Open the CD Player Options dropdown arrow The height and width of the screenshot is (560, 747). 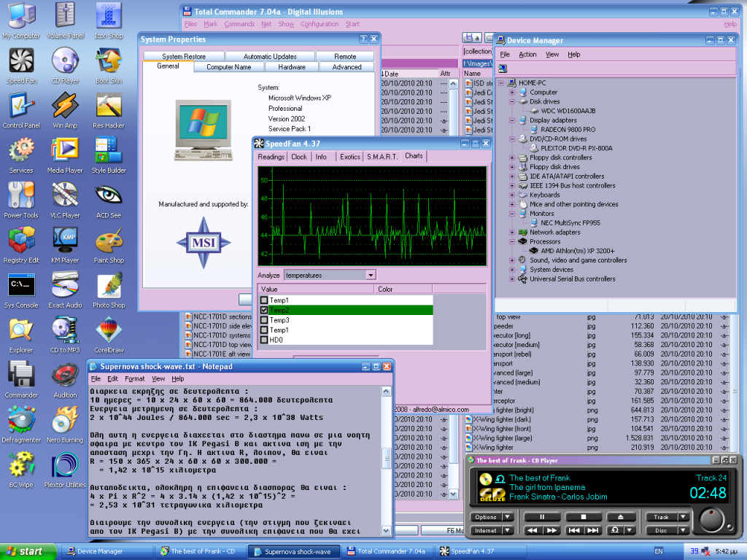coord(508,517)
